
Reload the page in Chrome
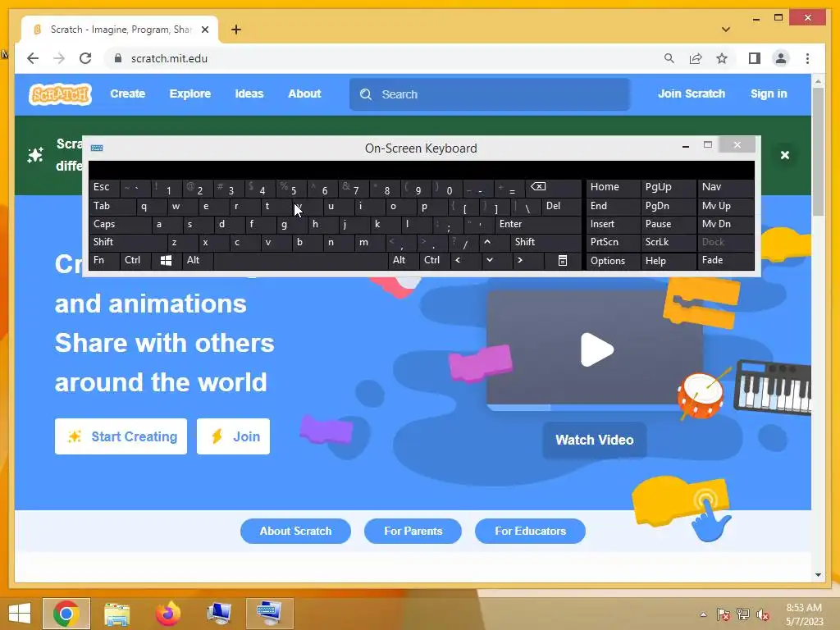[x=85, y=58]
